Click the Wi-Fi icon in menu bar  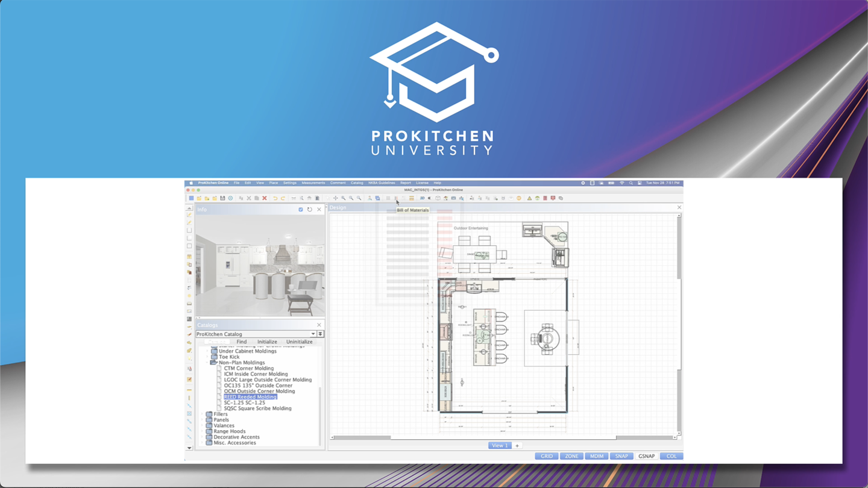(x=621, y=183)
